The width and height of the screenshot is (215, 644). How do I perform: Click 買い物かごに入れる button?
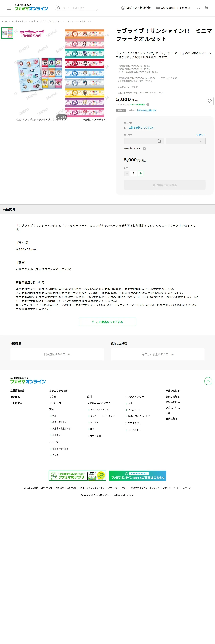(x=165, y=185)
